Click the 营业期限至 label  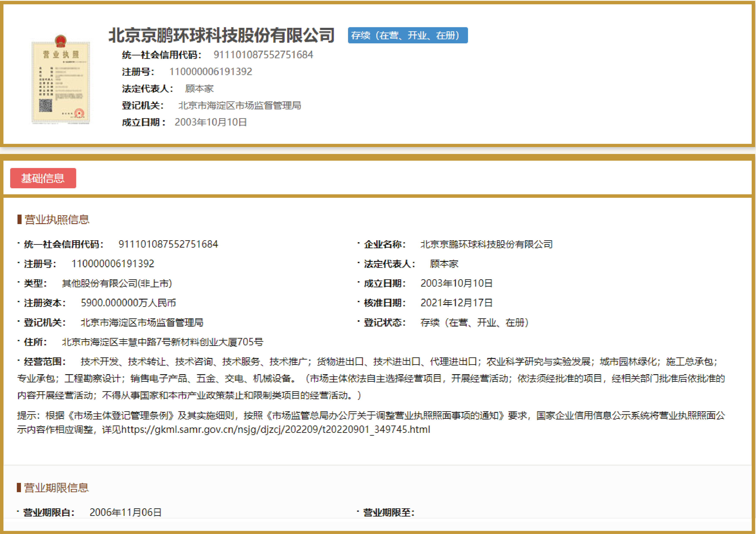[x=389, y=512]
